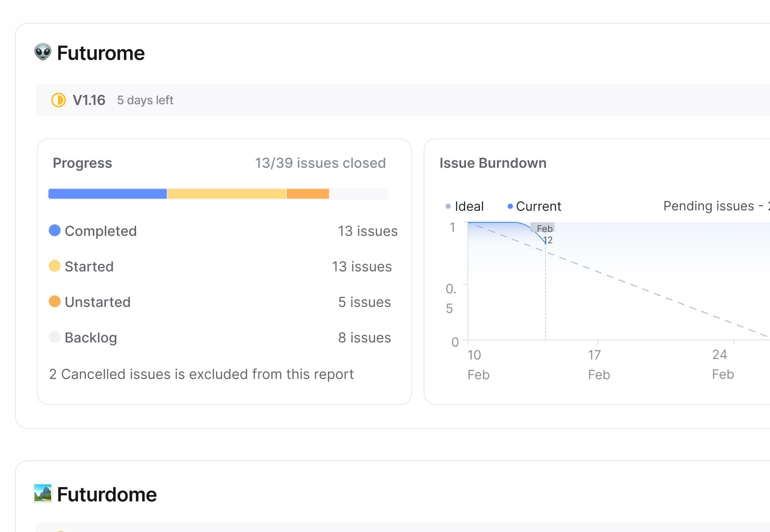Open the V1.16 cycle name
The height and width of the screenshot is (532, 770).
click(x=89, y=100)
